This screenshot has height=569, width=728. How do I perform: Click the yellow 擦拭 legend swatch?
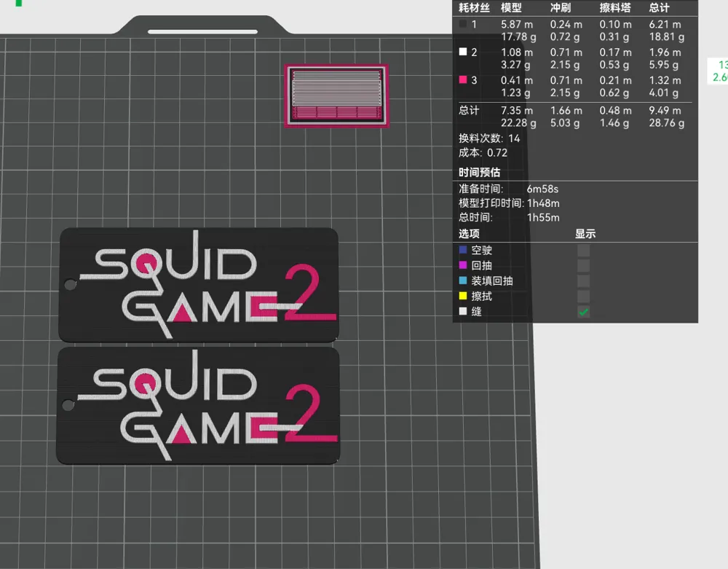coord(463,295)
